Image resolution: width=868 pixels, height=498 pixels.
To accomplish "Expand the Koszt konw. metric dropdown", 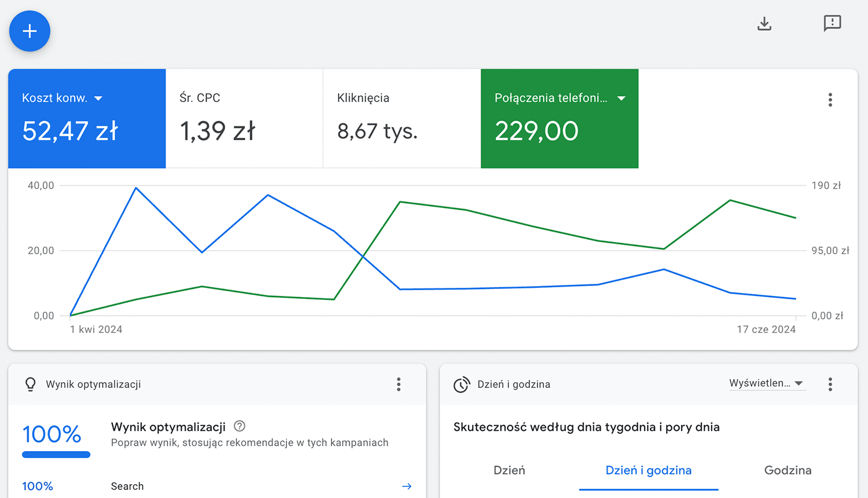I will tap(98, 98).
